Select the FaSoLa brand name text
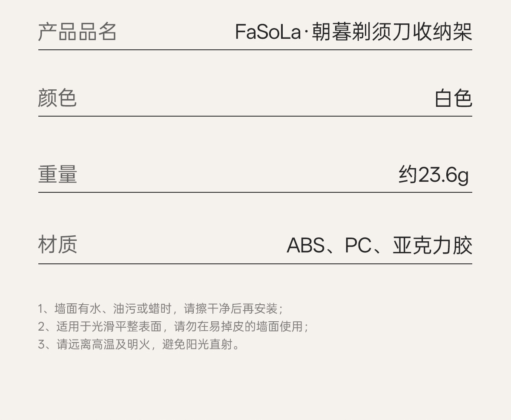This screenshot has height=420, width=511. 268,32
